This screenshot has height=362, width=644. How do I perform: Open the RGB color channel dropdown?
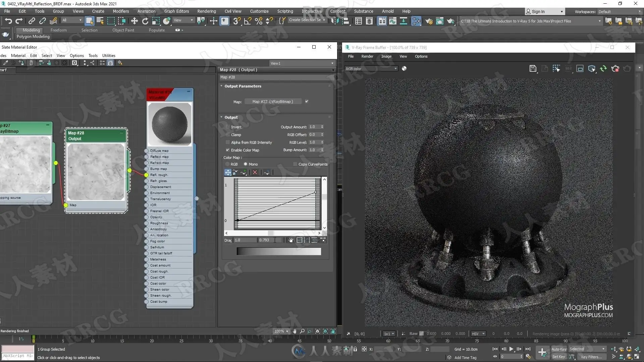[371, 69]
